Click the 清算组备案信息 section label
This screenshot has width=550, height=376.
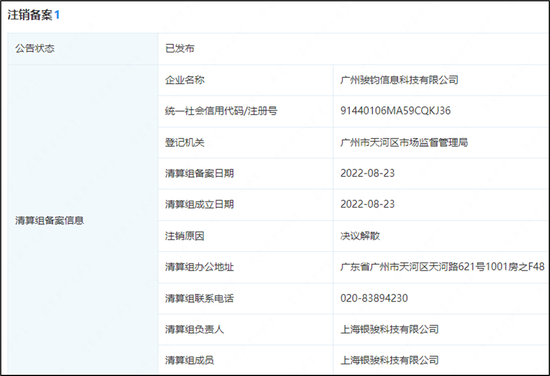tap(49, 220)
